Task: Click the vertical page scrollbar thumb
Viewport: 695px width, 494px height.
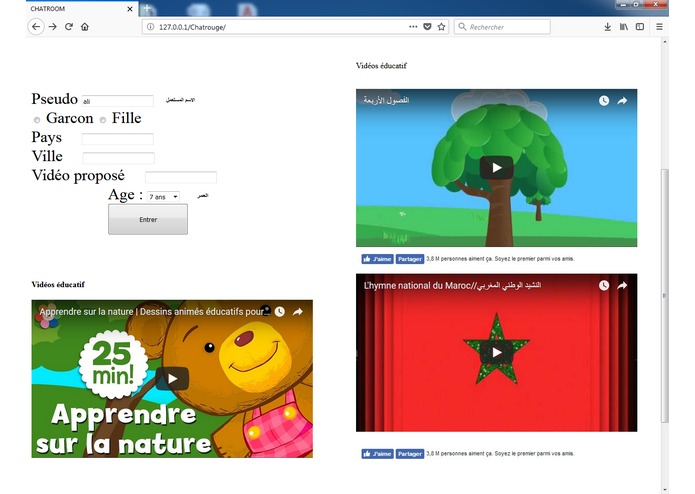Action: click(664, 296)
